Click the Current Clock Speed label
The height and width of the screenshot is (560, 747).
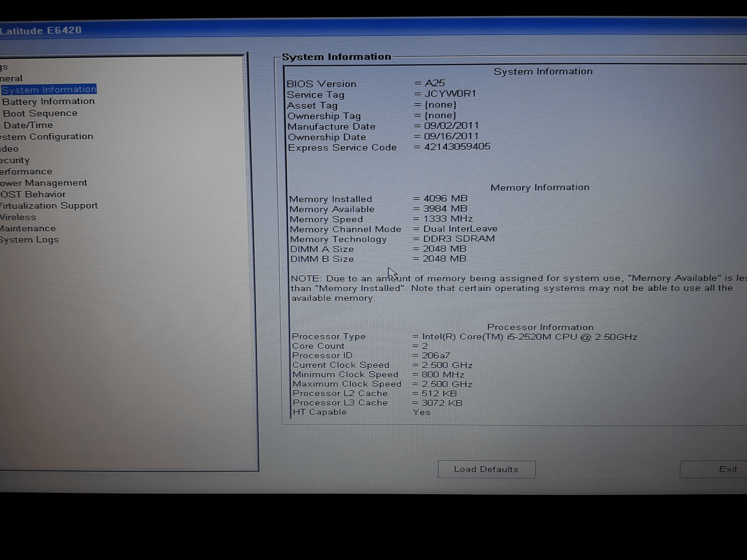coord(341,365)
